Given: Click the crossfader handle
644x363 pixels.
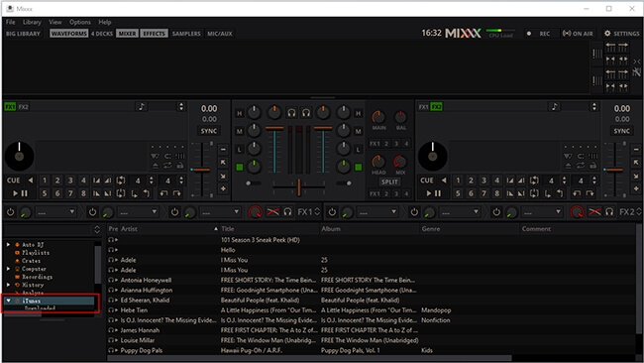Looking at the screenshot, I should tap(299, 187).
